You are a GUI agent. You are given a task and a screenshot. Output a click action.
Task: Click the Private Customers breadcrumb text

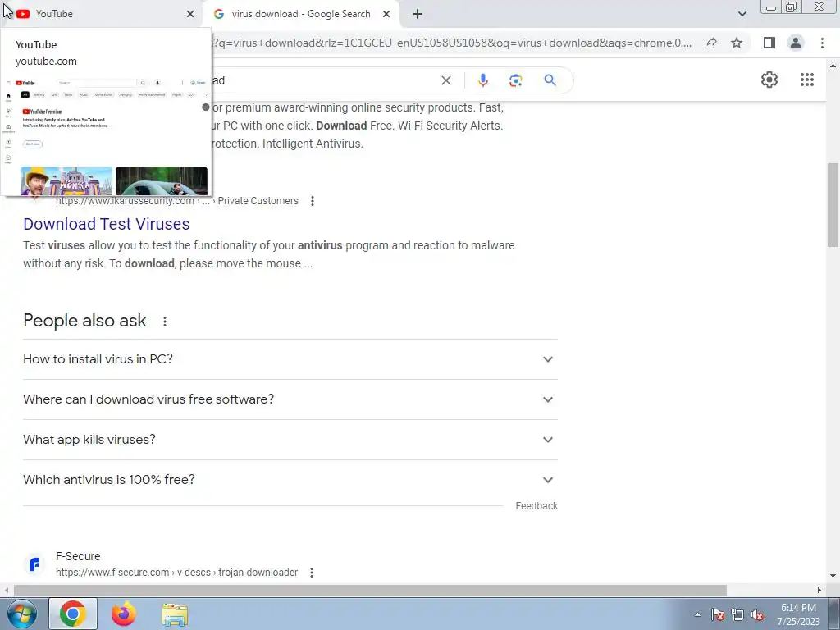coord(258,201)
